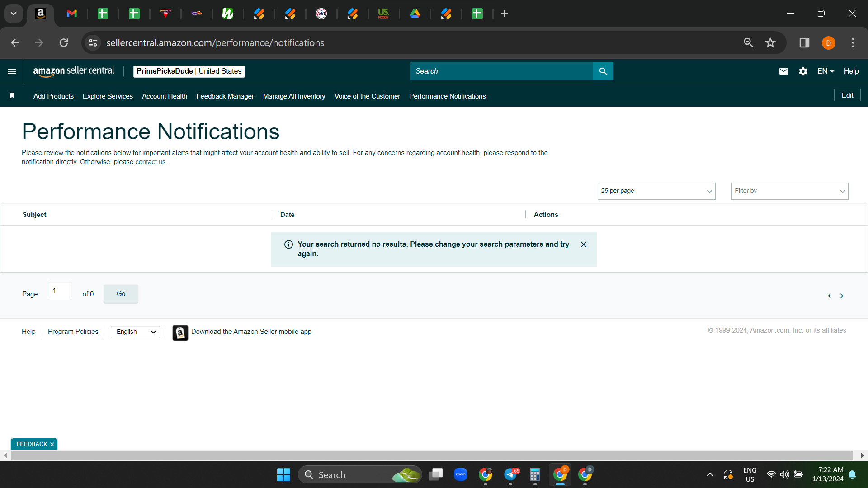Open Explore Services menu item
Screen dimensions: 868x488
(x=108, y=96)
